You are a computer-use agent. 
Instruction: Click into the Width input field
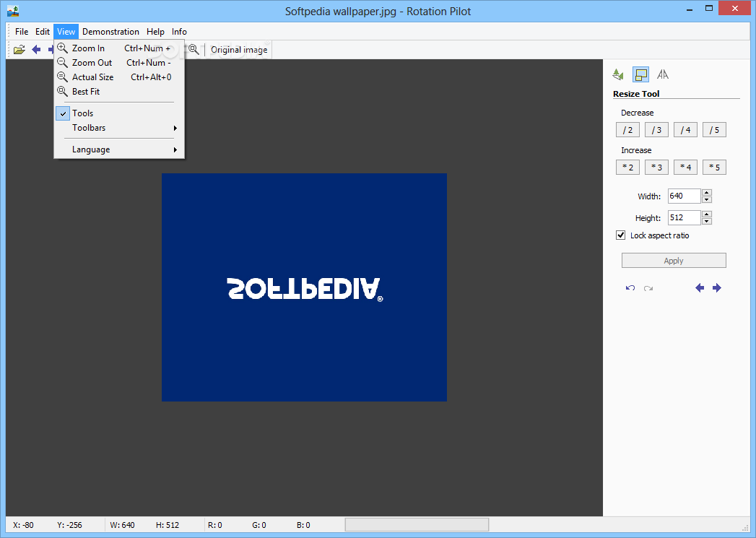tap(685, 196)
